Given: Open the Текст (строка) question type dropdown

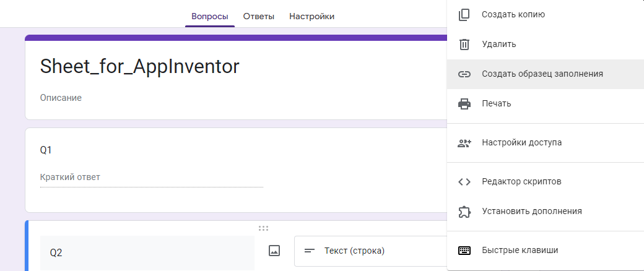Looking at the screenshot, I should pos(370,251).
